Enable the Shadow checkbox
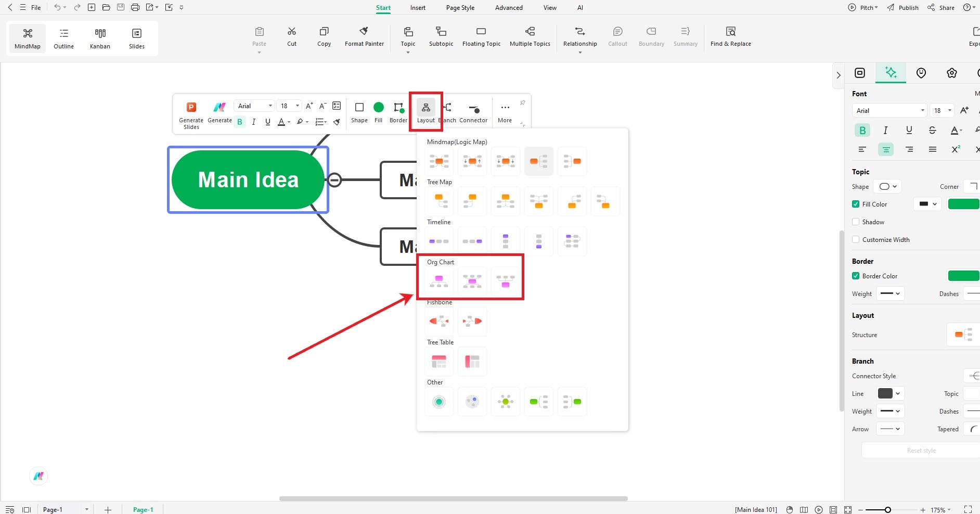980x514 pixels. tap(856, 222)
